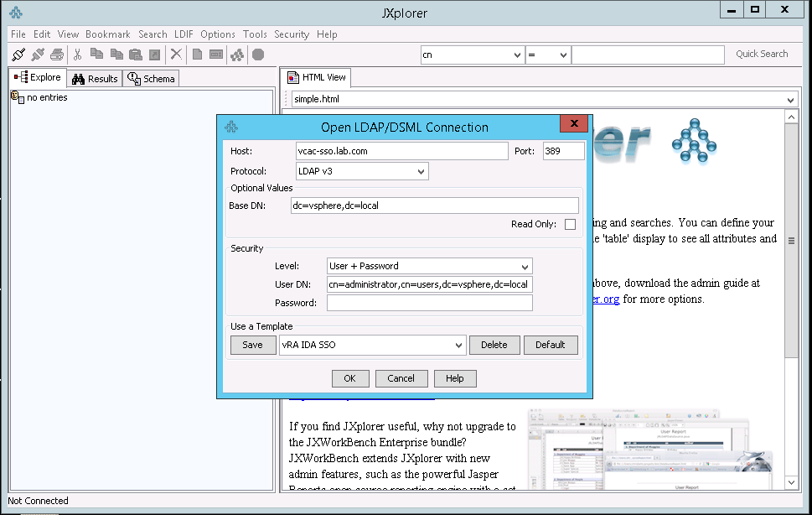Screen dimensions: 812x515
Task: Delete the selected template
Action: (x=494, y=345)
